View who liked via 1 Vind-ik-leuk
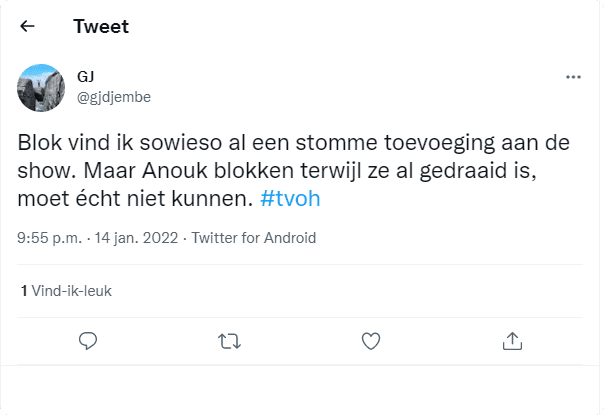Image resolution: width=604 pixels, height=415 pixels. (x=66, y=291)
